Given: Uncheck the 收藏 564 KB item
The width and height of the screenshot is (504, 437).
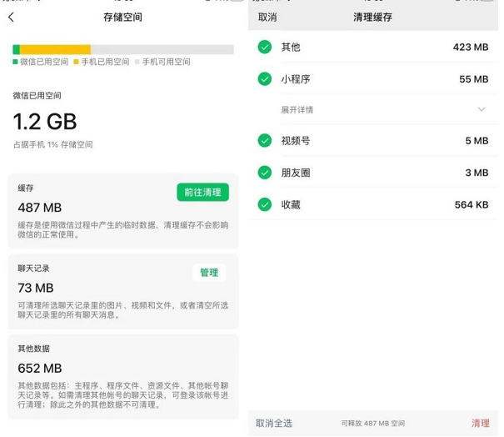Looking at the screenshot, I should point(265,204).
